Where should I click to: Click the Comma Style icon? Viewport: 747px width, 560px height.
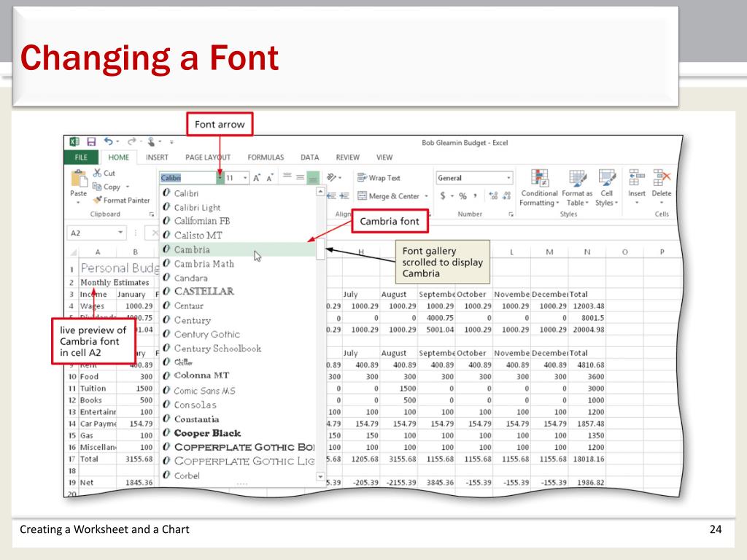(x=475, y=195)
